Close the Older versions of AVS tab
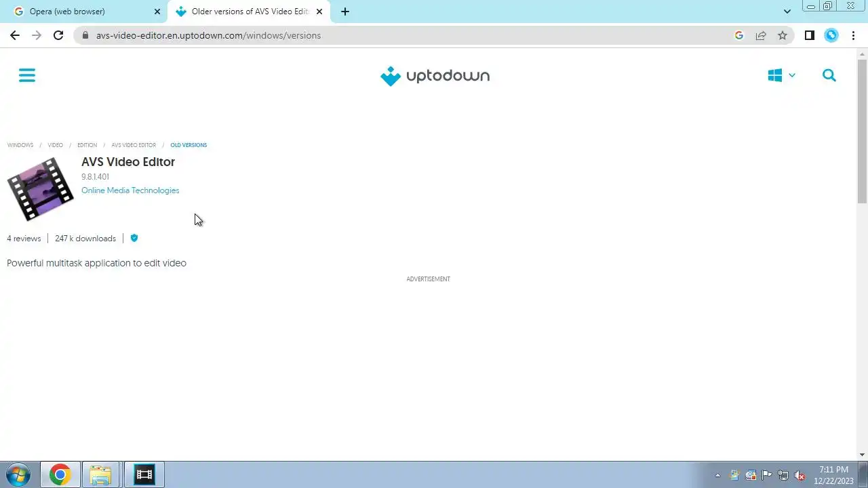This screenshot has width=868, height=488. (x=319, y=12)
